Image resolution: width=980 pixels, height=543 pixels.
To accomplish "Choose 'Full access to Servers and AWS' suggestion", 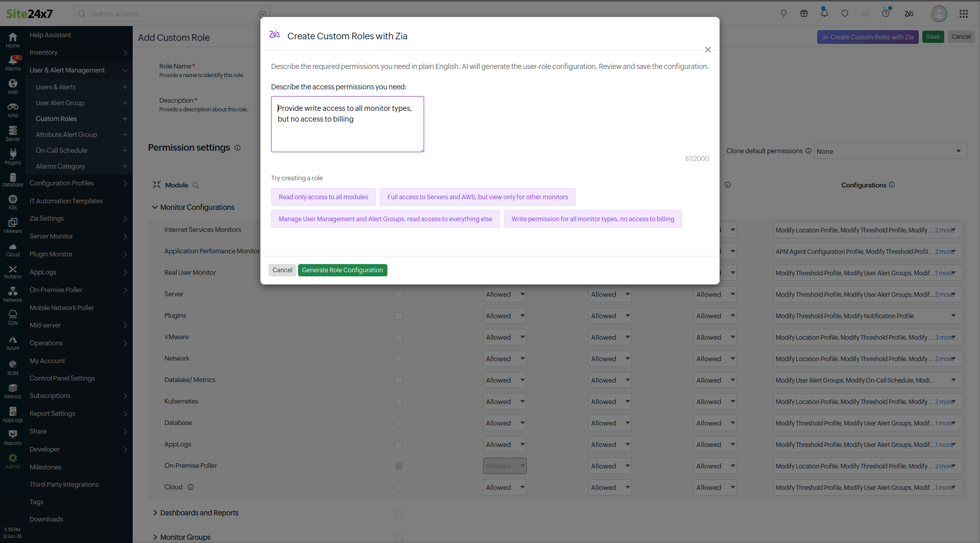I will [x=478, y=197].
